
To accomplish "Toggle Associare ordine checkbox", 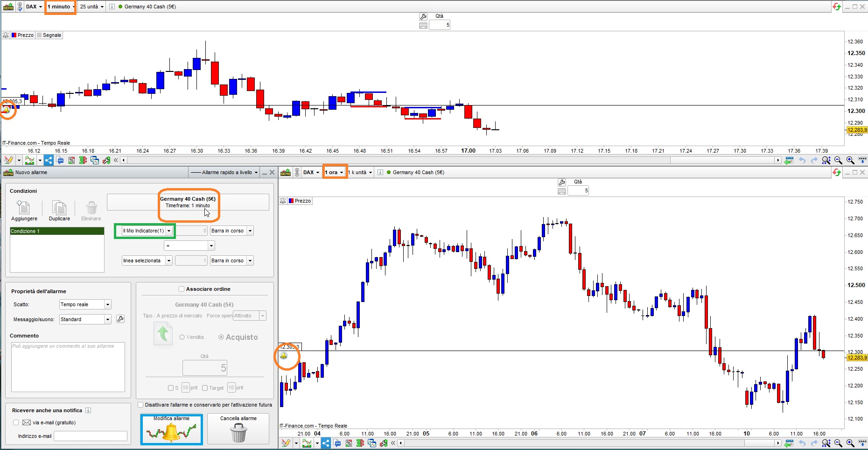I will click(182, 289).
